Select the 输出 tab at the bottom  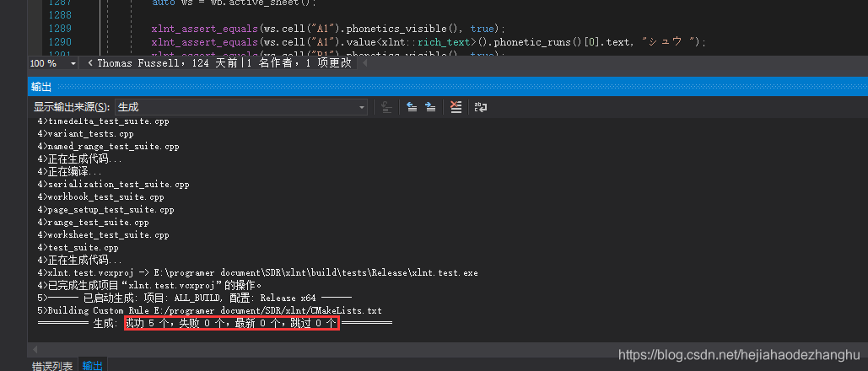92,366
